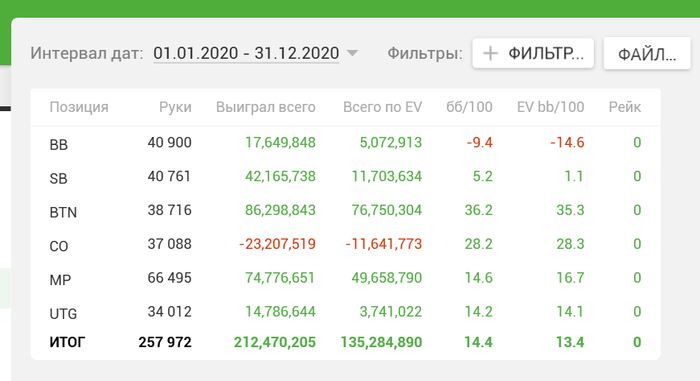The height and width of the screenshot is (381, 700).
Task: Sort by Выиграл всего column header
Action: [x=266, y=107]
